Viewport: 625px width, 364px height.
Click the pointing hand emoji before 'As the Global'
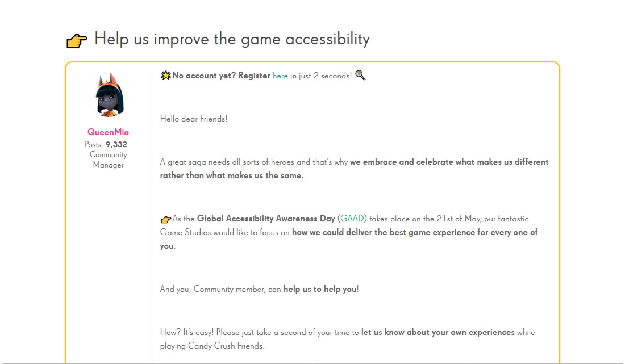(x=165, y=219)
